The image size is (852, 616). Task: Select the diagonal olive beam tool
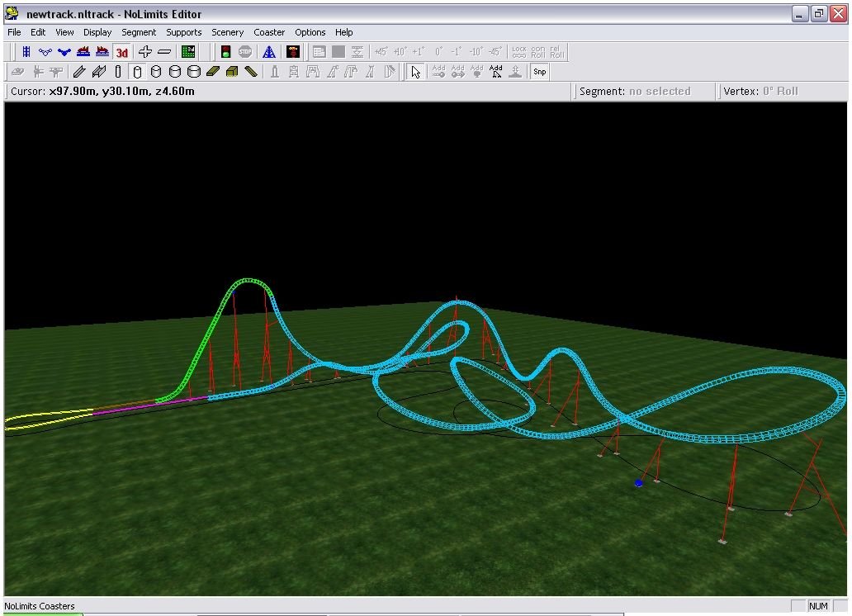(251, 72)
